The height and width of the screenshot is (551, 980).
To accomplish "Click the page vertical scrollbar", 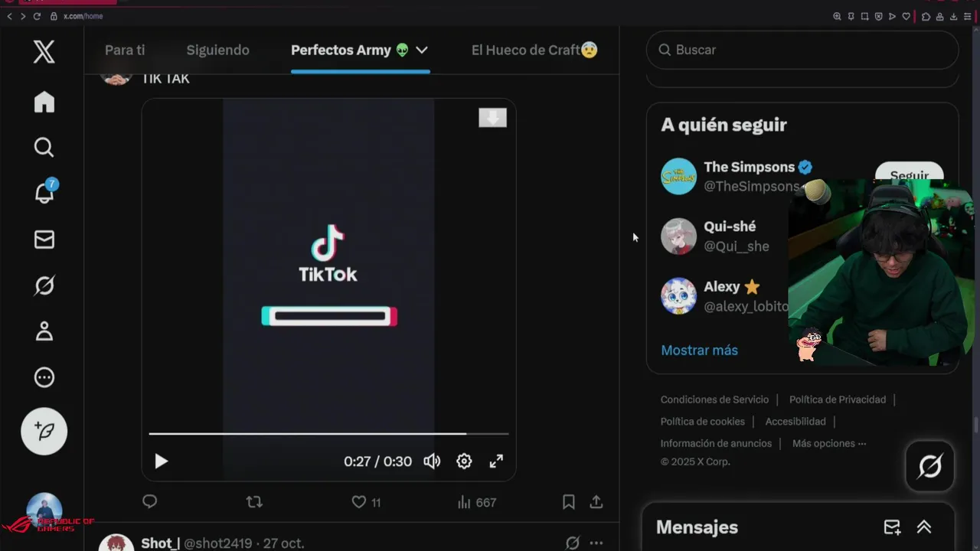I will 976,425.
